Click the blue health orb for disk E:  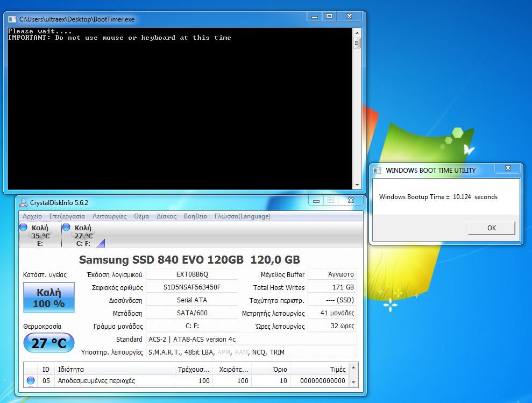pos(24,227)
